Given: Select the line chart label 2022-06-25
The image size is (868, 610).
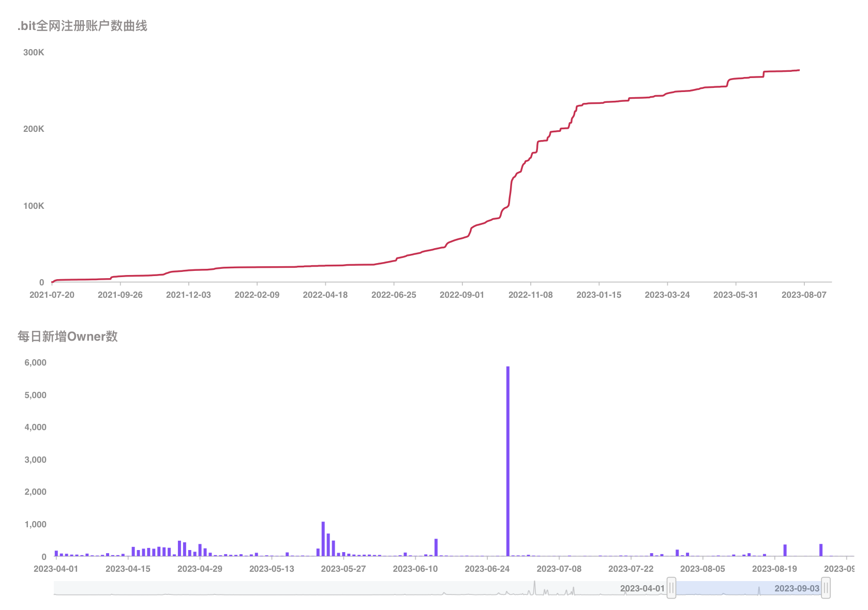Looking at the screenshot, I should coord(394,295).
